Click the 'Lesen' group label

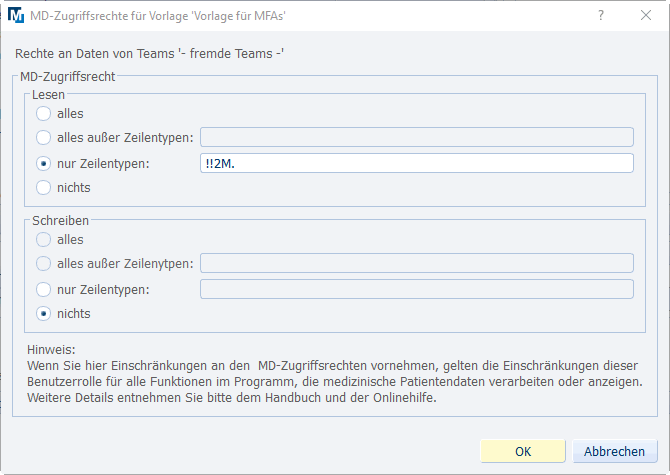[48, 95]
